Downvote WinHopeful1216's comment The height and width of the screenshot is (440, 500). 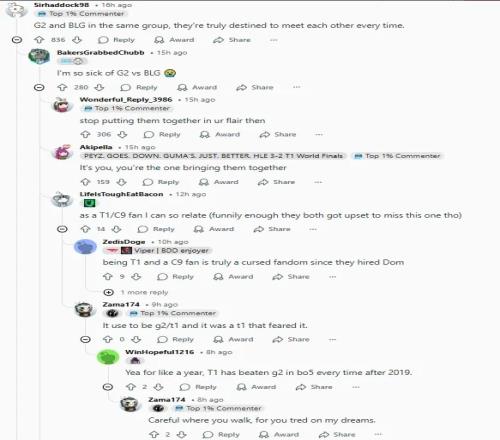coord(158,387)
